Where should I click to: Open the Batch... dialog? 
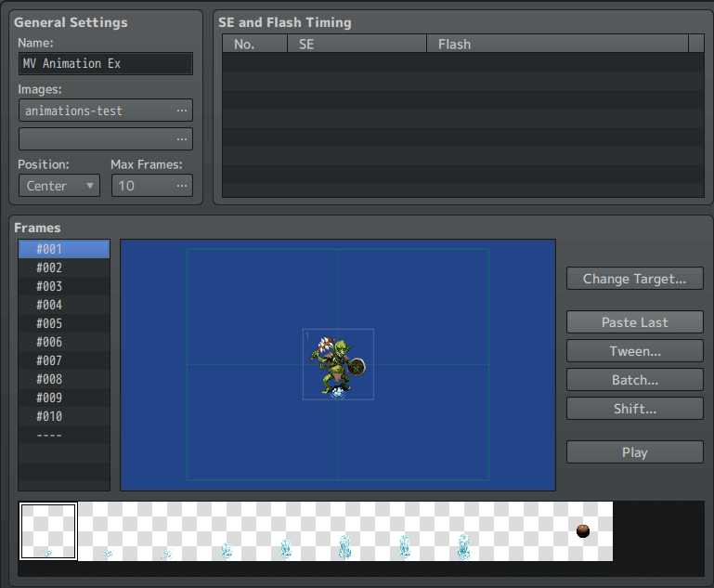coord(635,380)
